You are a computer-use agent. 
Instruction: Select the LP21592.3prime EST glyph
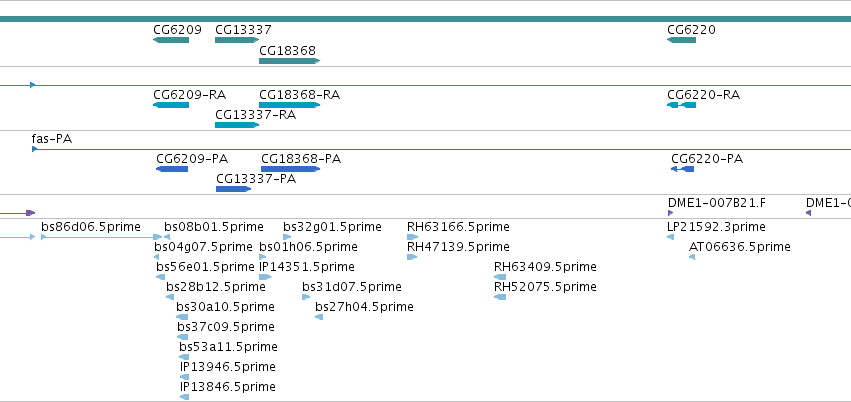(x=670, y=237)
